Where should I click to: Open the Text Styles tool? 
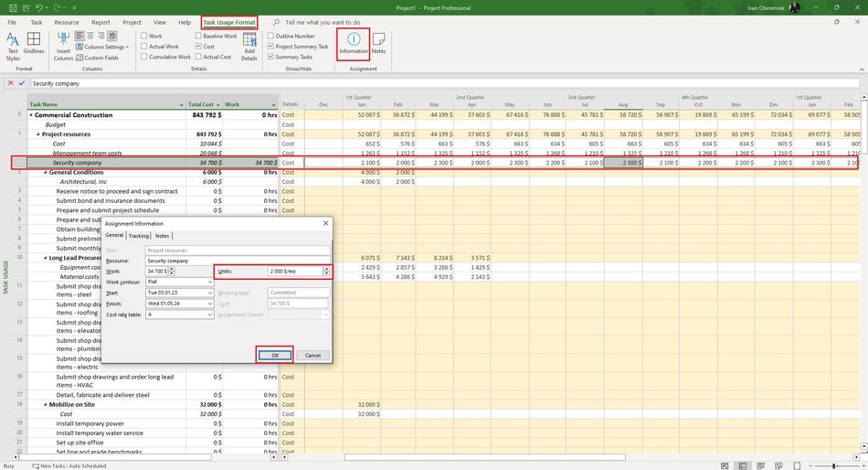point(13,47)
